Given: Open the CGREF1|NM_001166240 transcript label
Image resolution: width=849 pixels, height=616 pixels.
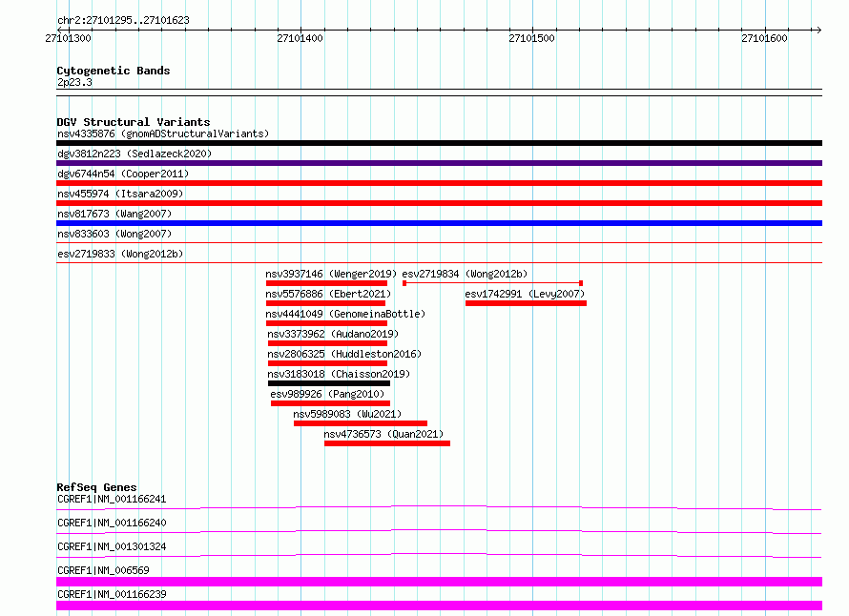Looking at the screenshot, I should (x=112, y=523).
